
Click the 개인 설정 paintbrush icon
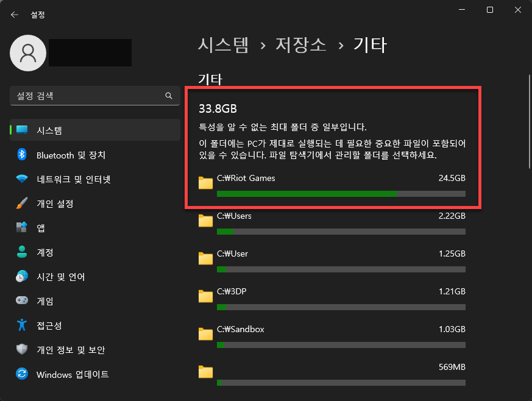22,203
